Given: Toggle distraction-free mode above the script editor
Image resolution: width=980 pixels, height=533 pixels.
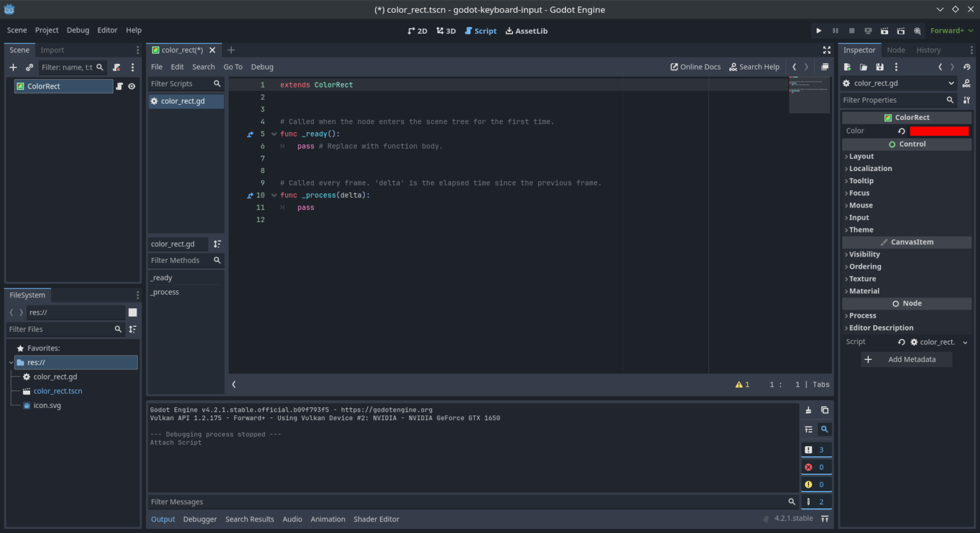Looking at the screenshot, I should (827, 50).
